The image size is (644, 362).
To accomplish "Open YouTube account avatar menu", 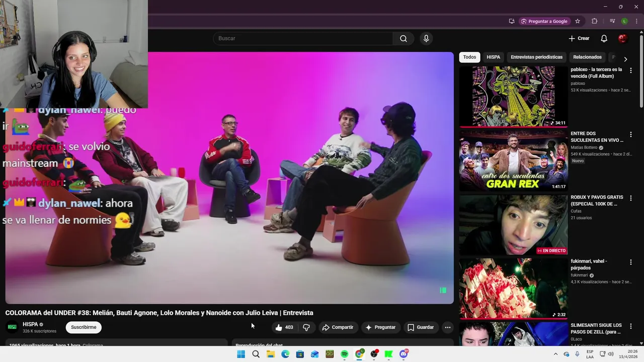I will (622, 38).
